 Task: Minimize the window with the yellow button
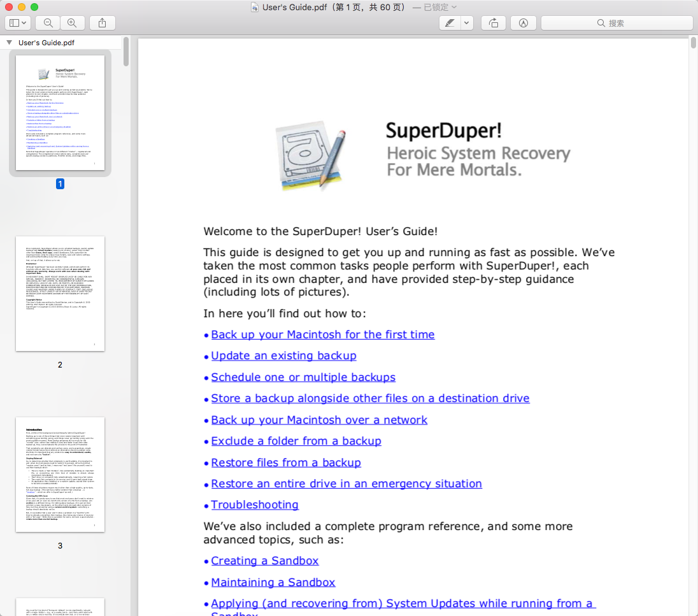coord(22,7)
